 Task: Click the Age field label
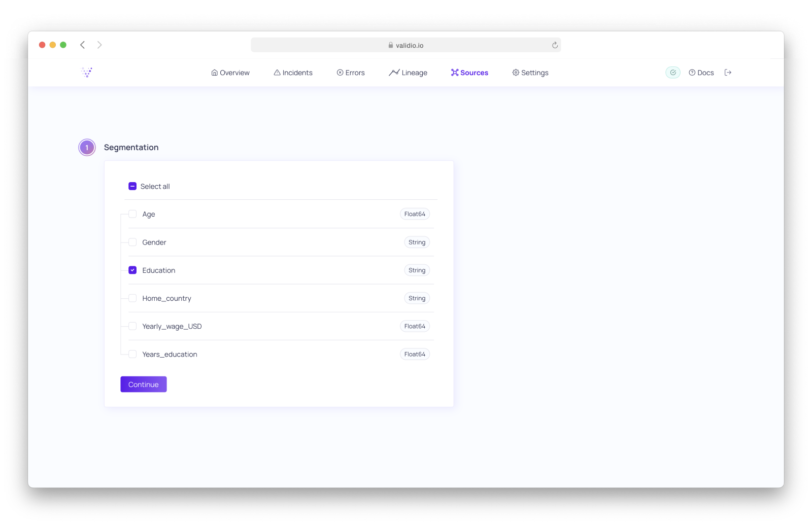[149, 214]
